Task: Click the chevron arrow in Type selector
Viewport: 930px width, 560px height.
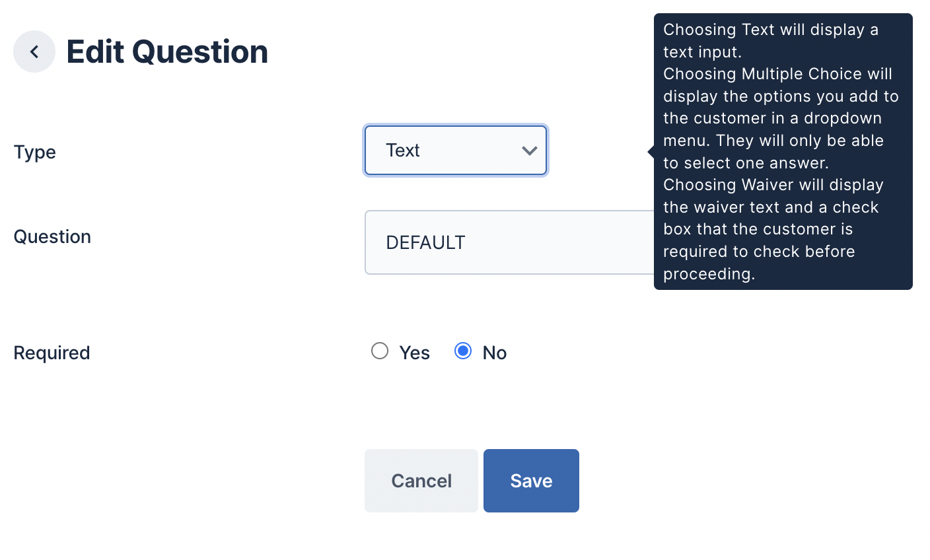Action: pyautogui.click(x=529, y=151)
